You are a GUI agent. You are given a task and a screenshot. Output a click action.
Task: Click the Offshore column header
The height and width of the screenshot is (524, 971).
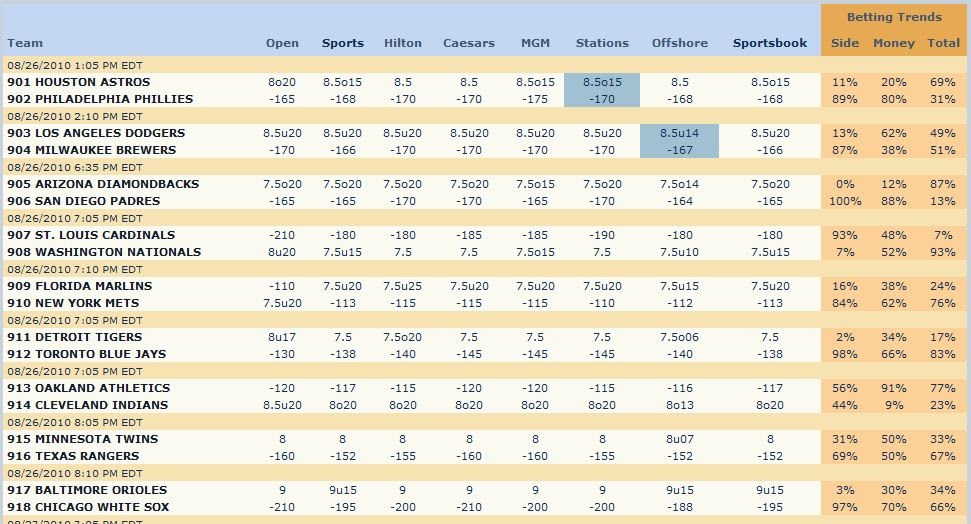click(679, 43)
